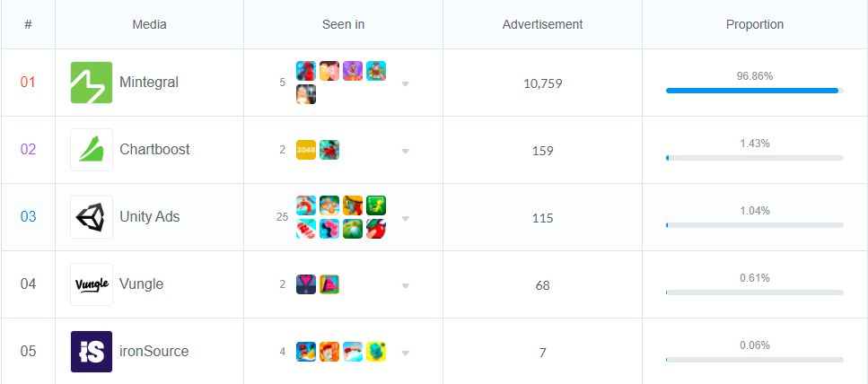Click the Vungle logo image
This screenshot has height=384, width=868.
[92, 284]
